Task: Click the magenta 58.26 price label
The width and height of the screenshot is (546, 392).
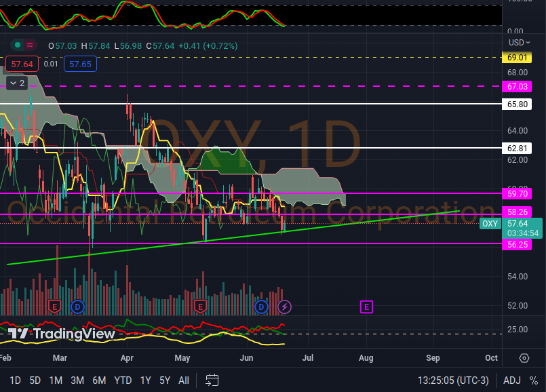Action: [517, 212]
